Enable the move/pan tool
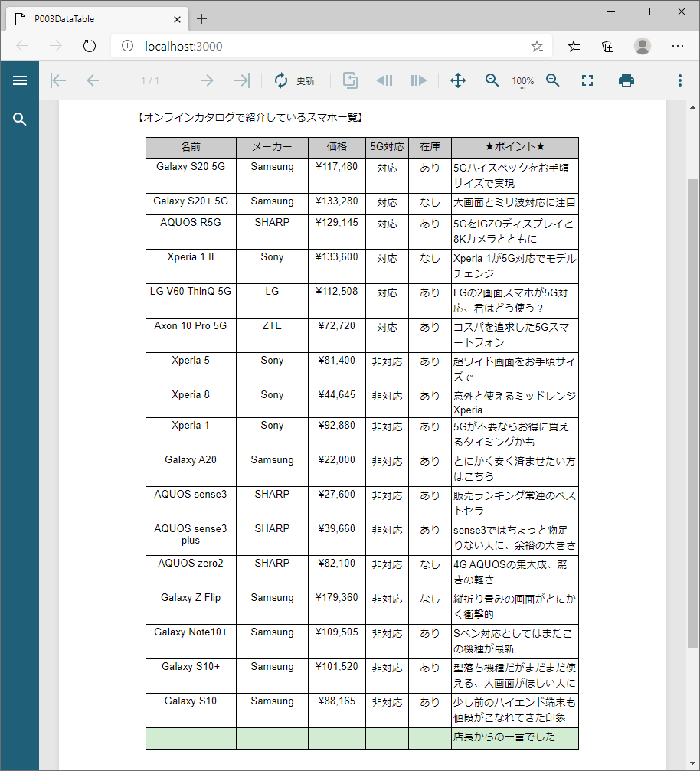 click(x=458, y=80)
